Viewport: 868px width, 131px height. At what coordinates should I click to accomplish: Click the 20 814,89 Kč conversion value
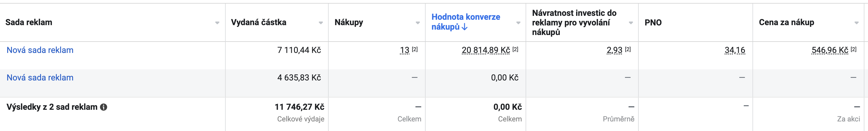(485, 50)
